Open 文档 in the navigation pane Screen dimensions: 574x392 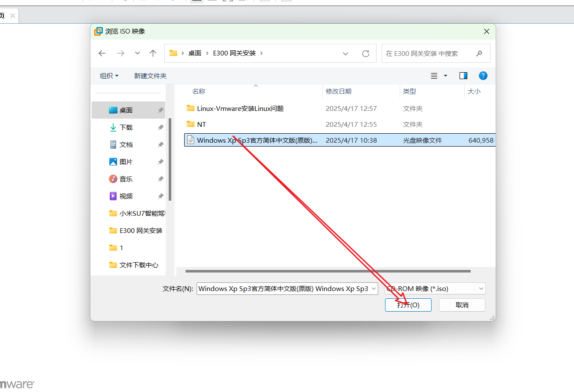pyautogui.click(x=126, y=144)
